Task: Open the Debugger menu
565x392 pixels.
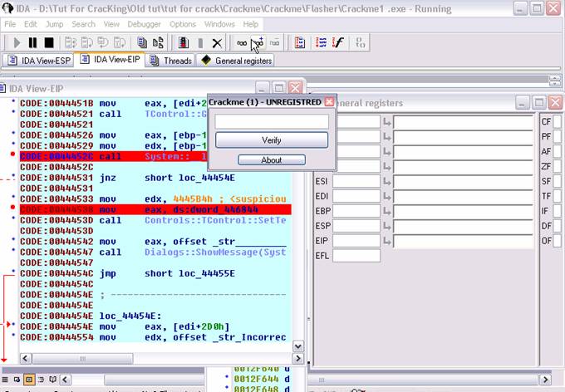Action: click(144, 24)
